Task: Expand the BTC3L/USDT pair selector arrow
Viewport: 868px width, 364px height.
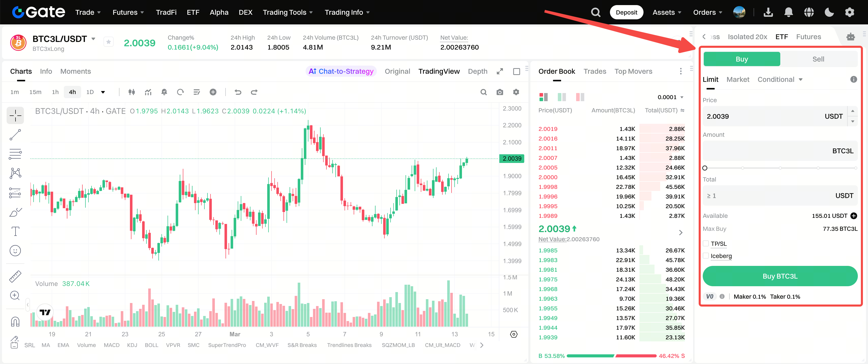Action: 93,39
